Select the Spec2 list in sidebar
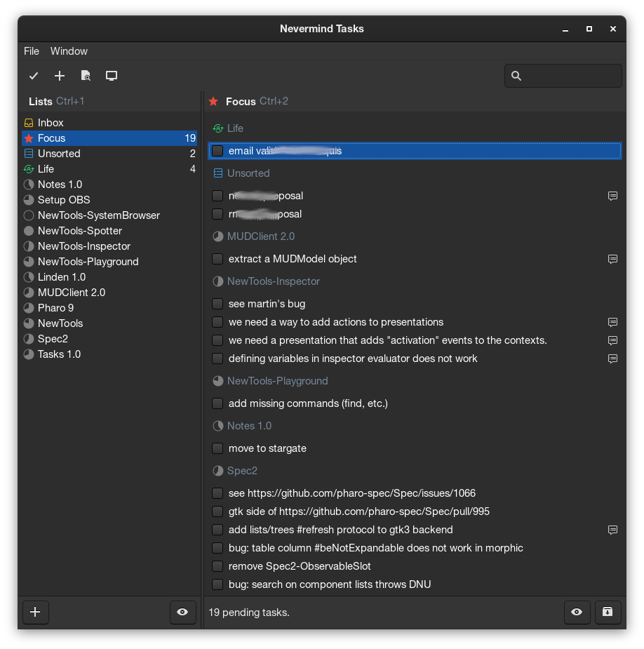644x649 pixels. (x=109, y=339)
